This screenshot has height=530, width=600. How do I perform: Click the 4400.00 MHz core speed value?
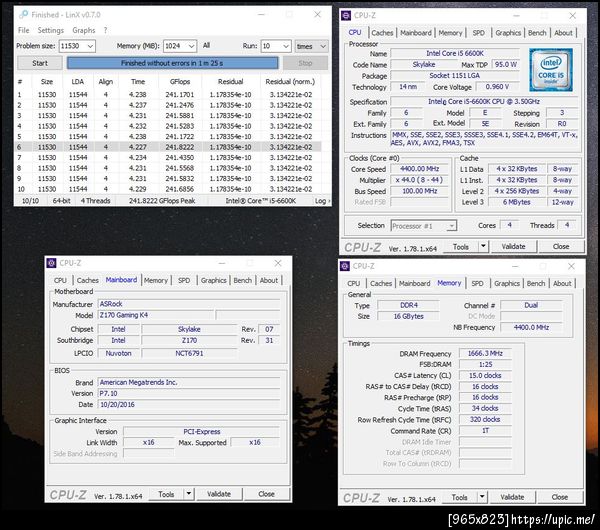[x=419, y=169]
